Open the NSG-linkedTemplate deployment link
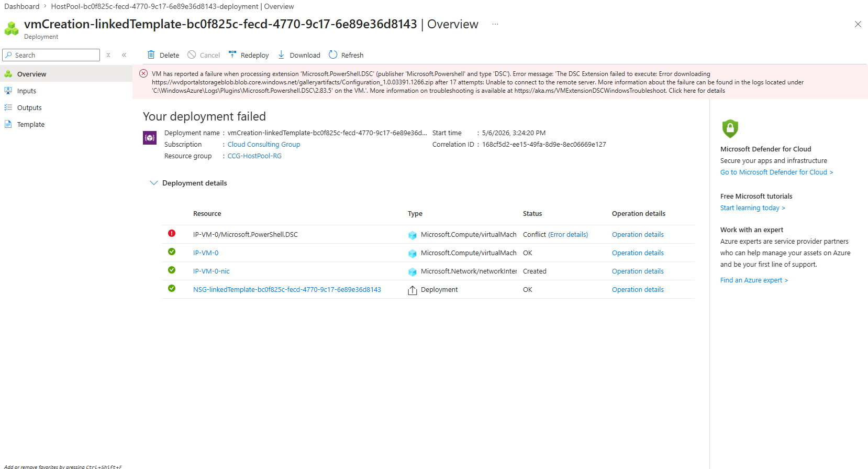The image size is (868, 469). (287, 290)
